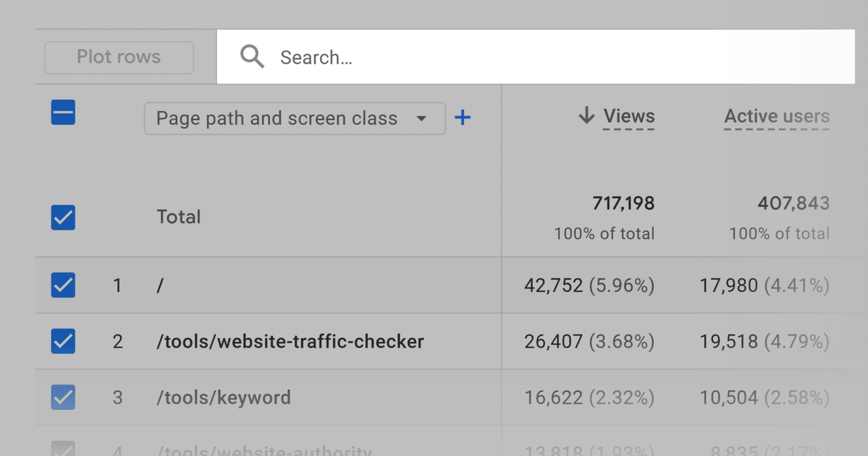The image size is (868, 456).
Task: Click the 19,518 active users value
Action: point(729,341)
